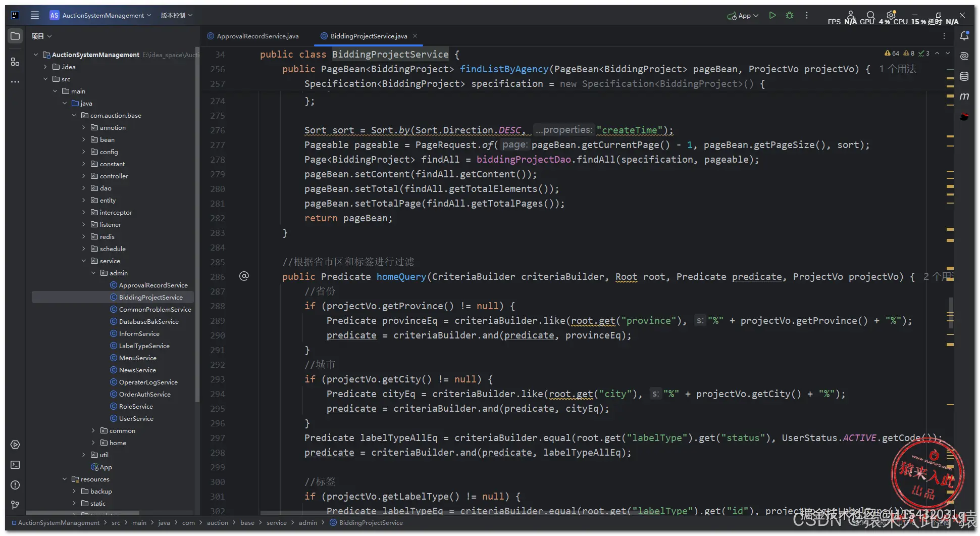The image size is (980, 536).
Task: Collapse the AuctionSystemManagement root node
Action: (x=36, y=55)
